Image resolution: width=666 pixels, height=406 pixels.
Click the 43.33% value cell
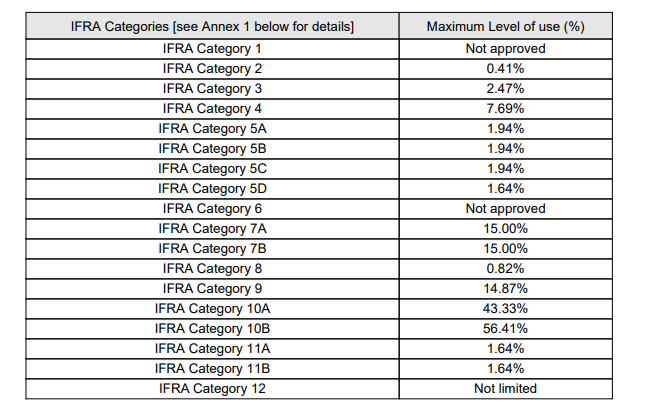coord(505,308)
